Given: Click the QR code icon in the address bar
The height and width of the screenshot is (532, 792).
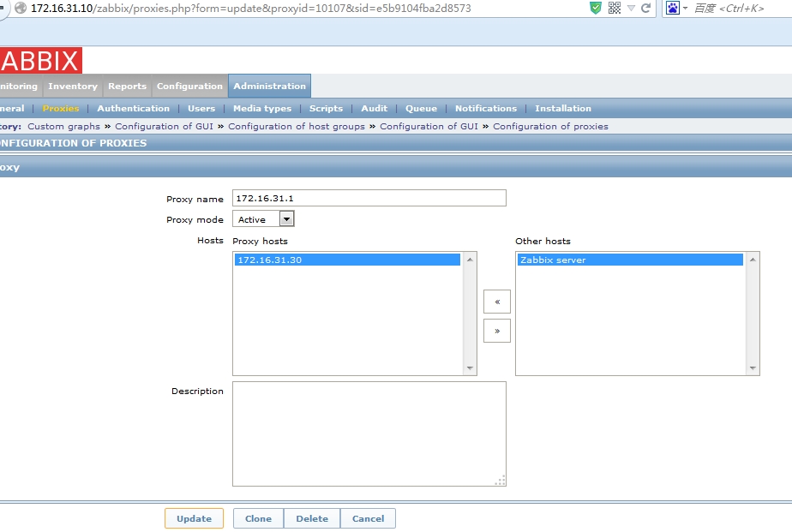Looking at the screenshot, I should coord(615,9).
